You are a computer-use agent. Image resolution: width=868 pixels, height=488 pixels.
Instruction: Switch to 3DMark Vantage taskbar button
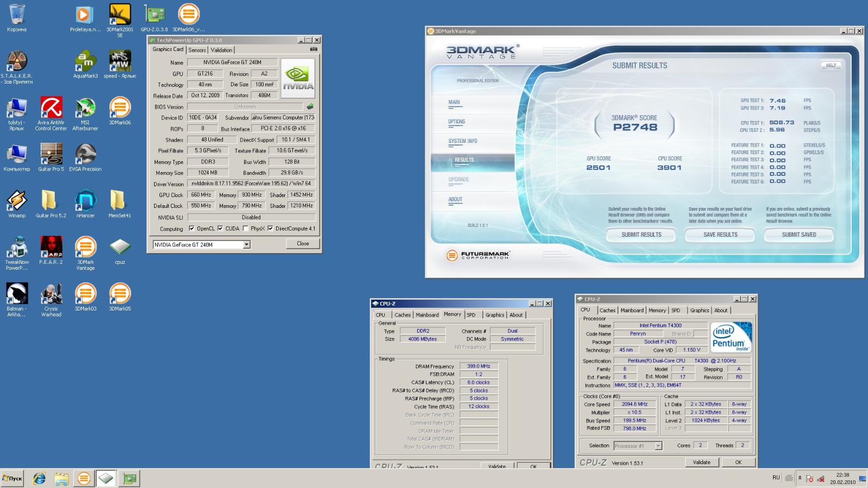(x=84, y=479)
